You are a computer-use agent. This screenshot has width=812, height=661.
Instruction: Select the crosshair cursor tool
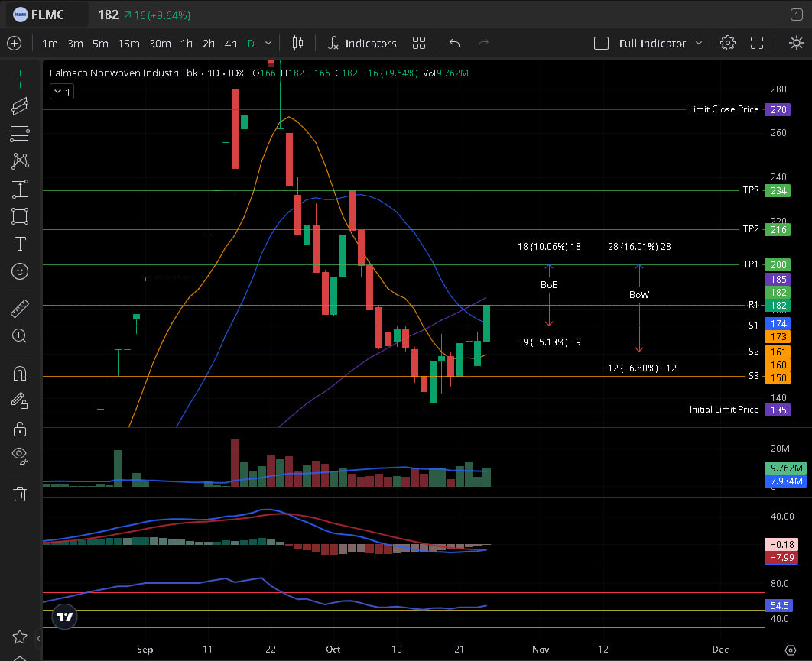point(20,76)
